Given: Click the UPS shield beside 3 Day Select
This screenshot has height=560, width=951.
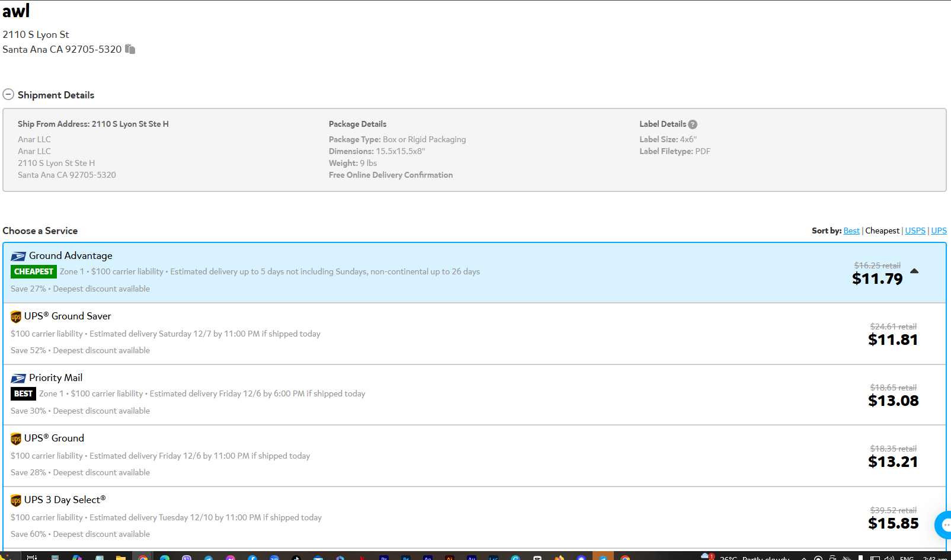Looking at the screenshot, I should [x=16, y=501].
